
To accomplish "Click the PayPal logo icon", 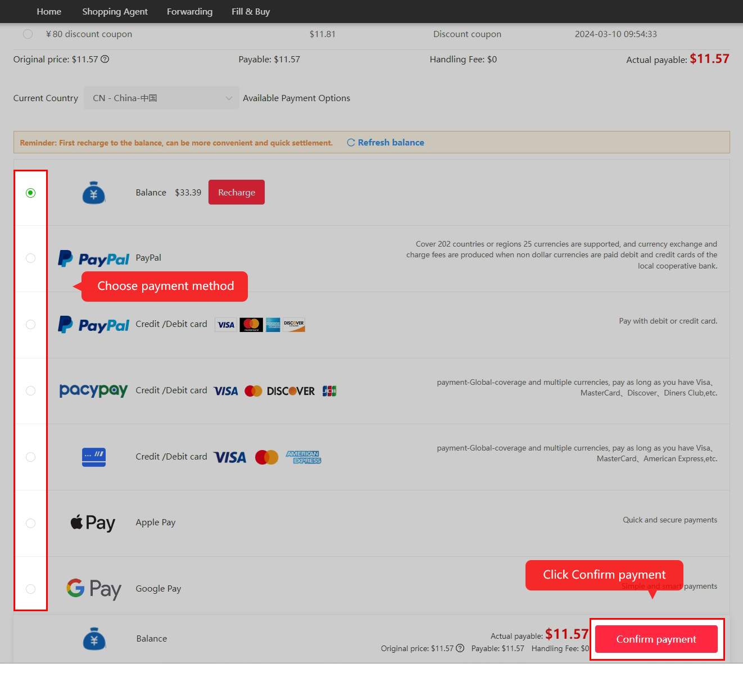I will [x=93, y=258].
